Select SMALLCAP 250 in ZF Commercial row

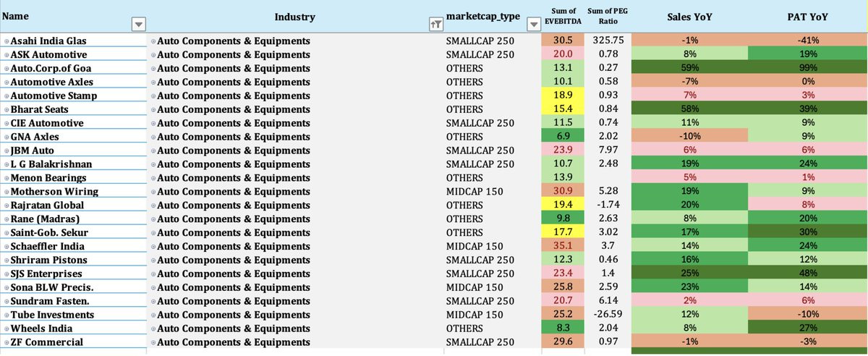480,343
